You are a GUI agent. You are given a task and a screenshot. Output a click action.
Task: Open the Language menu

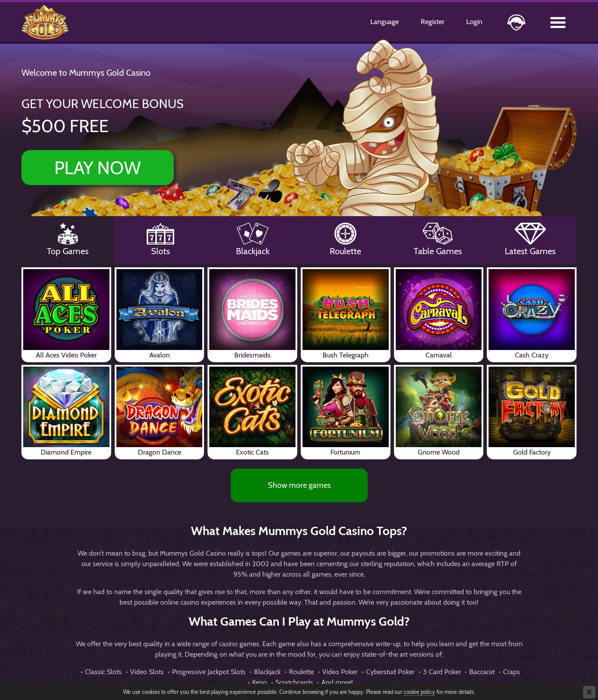384,22
